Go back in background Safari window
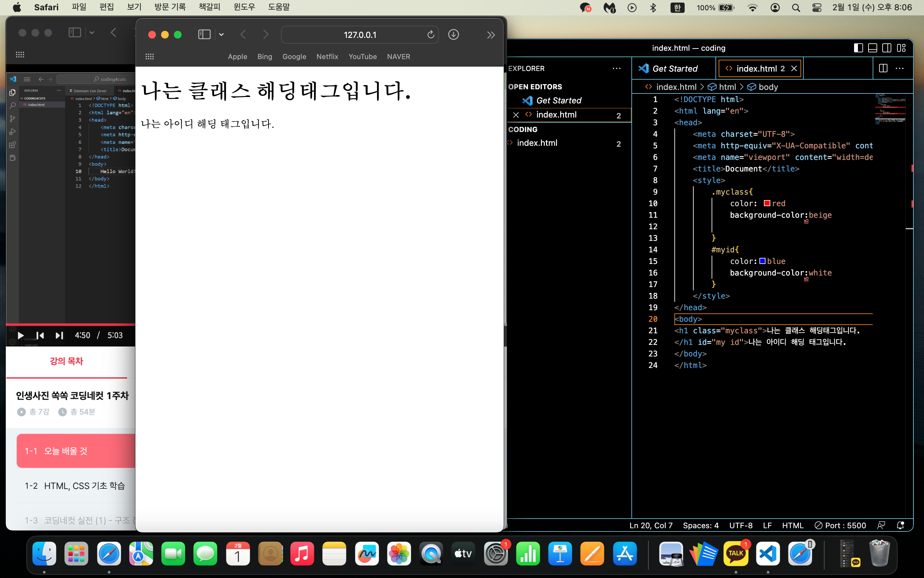The image size is (924, 578). pos(113,32)
